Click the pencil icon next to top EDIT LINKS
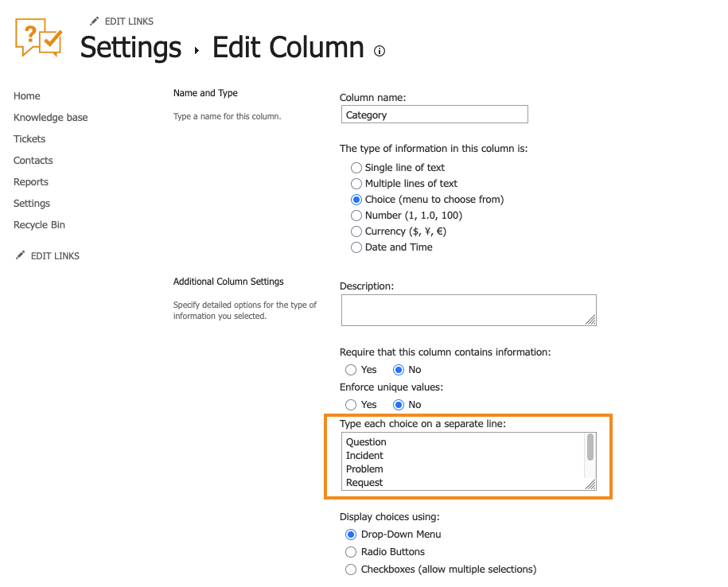The height and width of the screenshot is (587, 728). (95, 21)
